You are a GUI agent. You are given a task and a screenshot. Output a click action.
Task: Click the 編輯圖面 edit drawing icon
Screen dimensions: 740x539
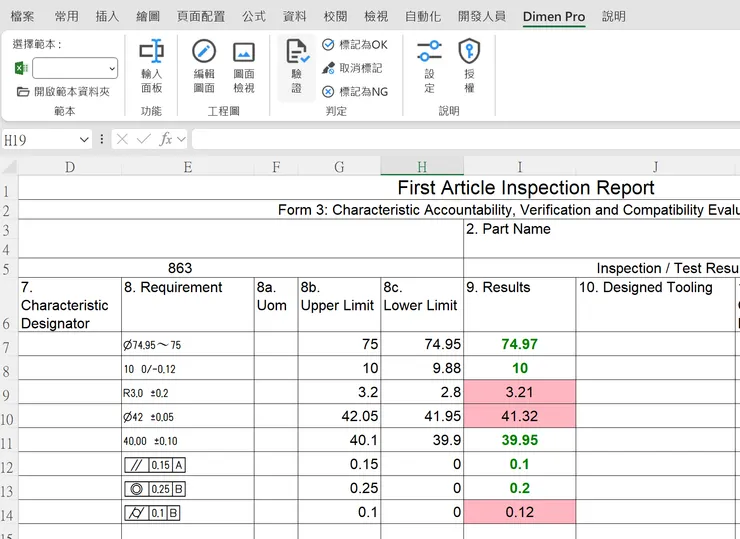click(x=204, y=66)
